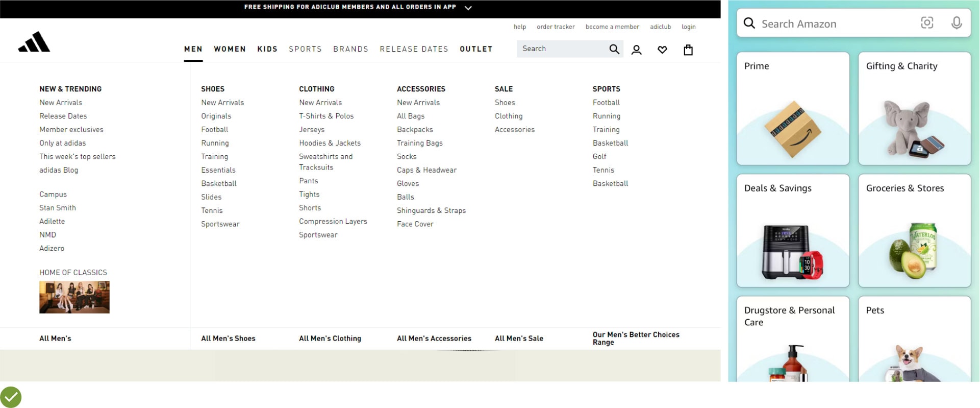
Task: Click the All Men's Shoes link
Action: [x=228, y=339]
